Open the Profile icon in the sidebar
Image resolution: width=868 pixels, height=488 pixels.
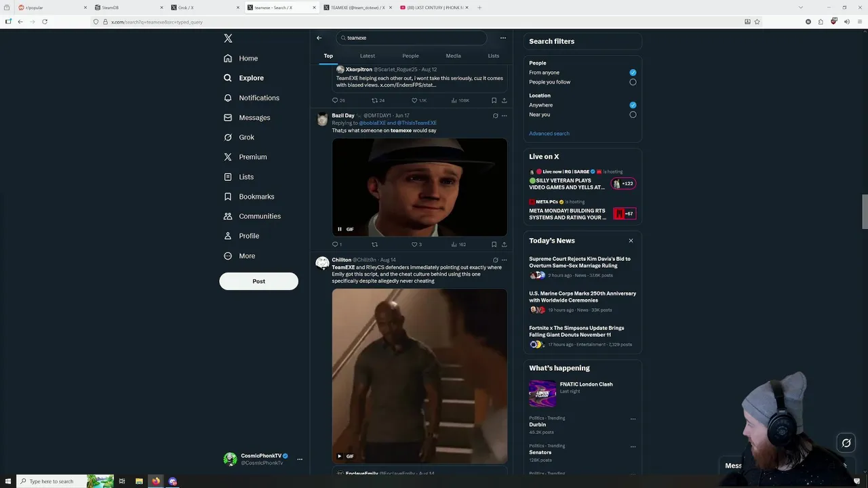[228, 236]
